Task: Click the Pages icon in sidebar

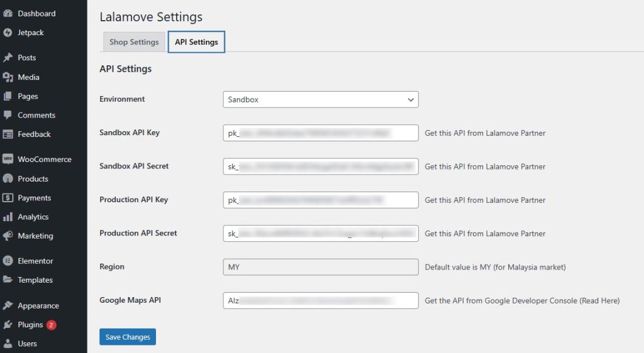Action: click(8, 96)
